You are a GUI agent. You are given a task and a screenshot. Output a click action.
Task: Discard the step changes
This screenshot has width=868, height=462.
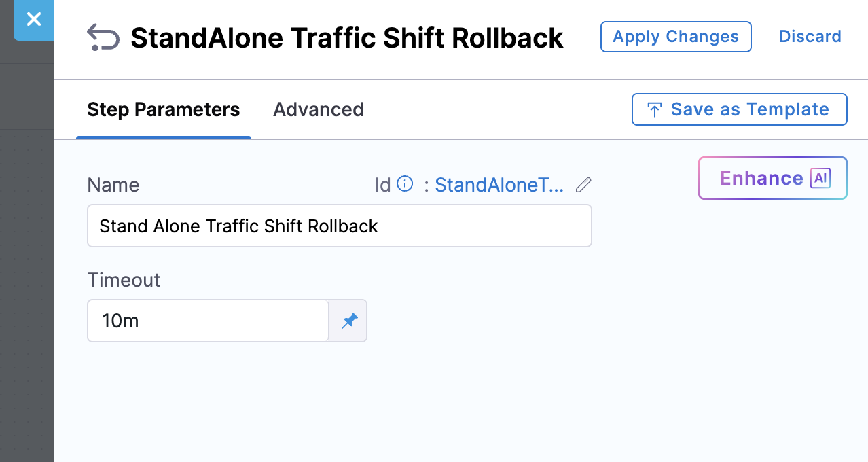[x=810, y=37]
